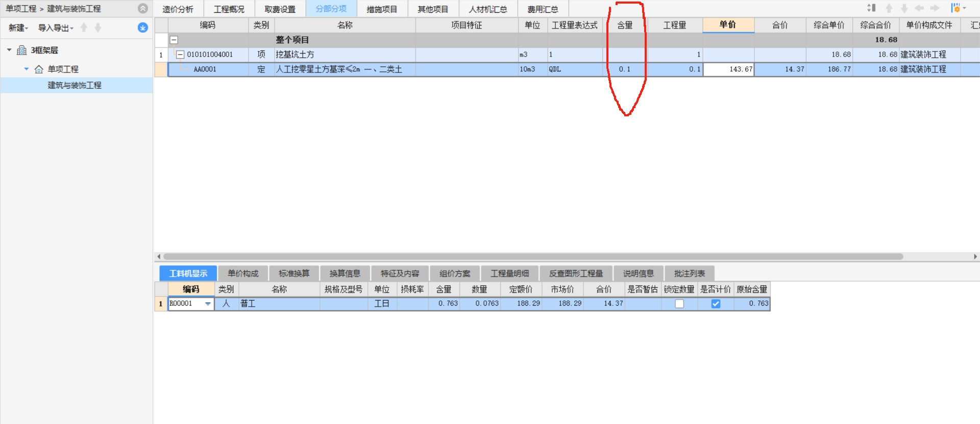Image resolution: width=980 pixels, height=424 pixels.
Task: Click the 单价 input cell showing 143.67
Action: click(728, 69)
